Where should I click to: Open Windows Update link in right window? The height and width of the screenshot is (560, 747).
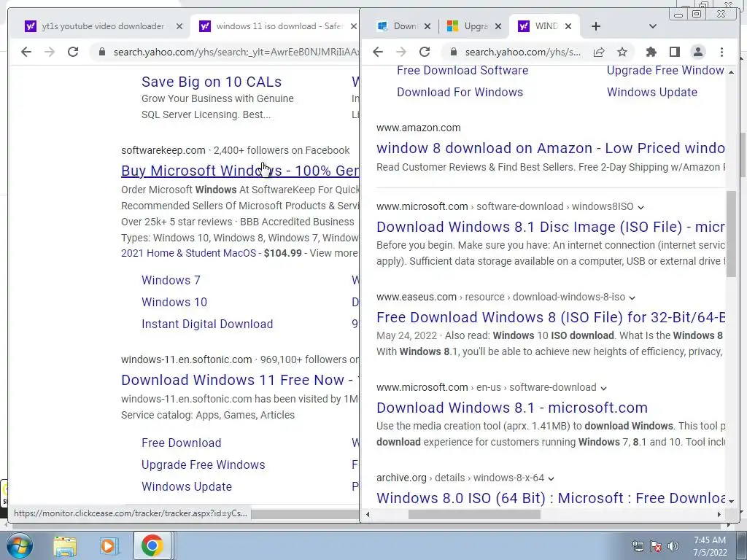(652, 92)
